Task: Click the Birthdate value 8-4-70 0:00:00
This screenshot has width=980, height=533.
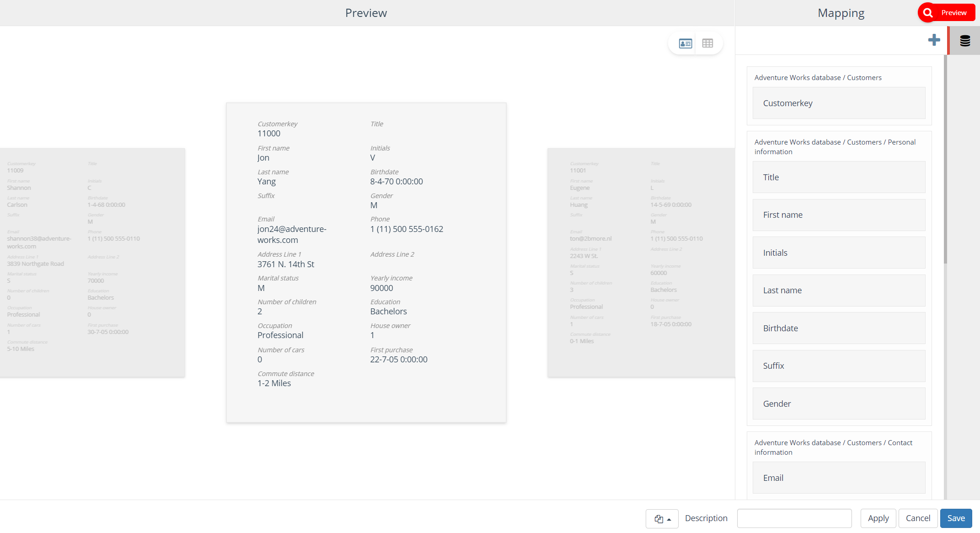Action: pos(396,182)
